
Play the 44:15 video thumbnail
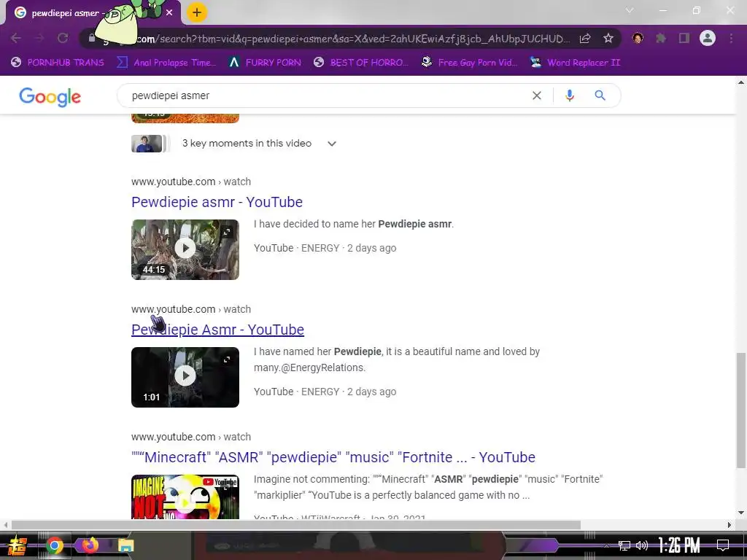[185, 249]
